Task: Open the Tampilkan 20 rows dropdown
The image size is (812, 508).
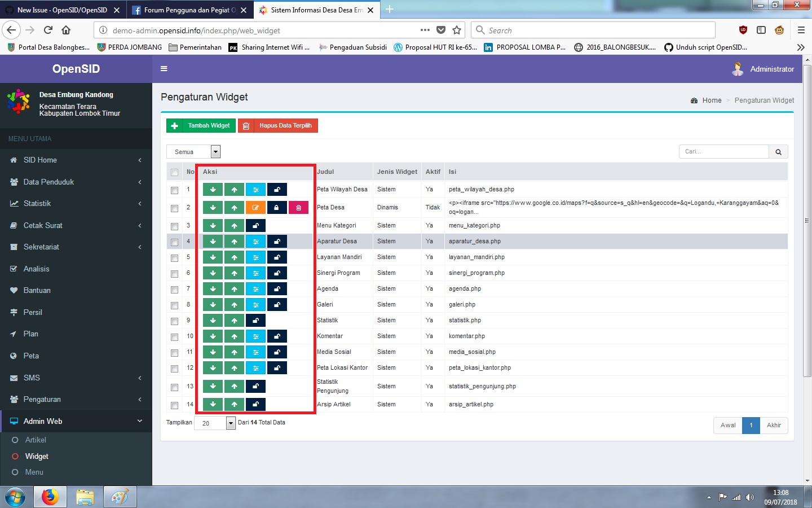Action: point(215,422)
